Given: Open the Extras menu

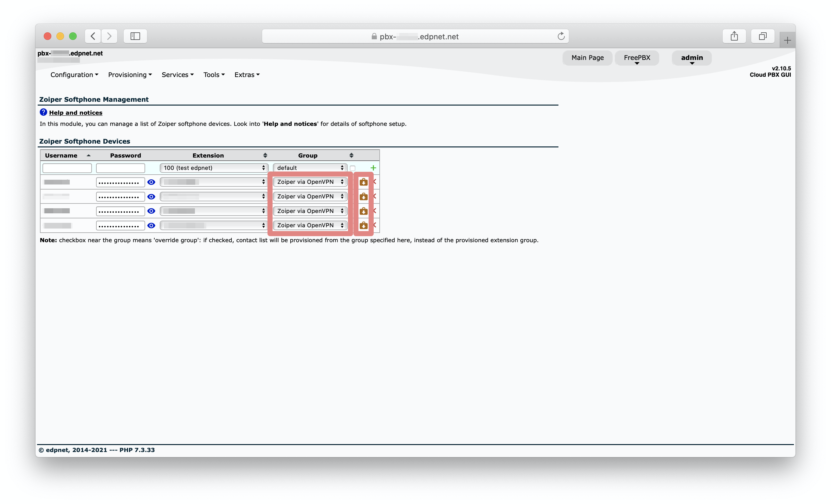Looking at the screenshot, I should click(247, 74).
